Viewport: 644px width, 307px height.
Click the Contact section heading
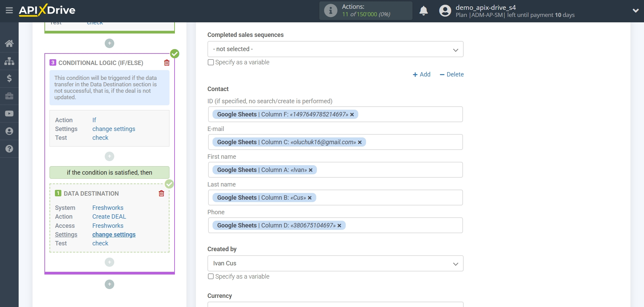(218, 89)
